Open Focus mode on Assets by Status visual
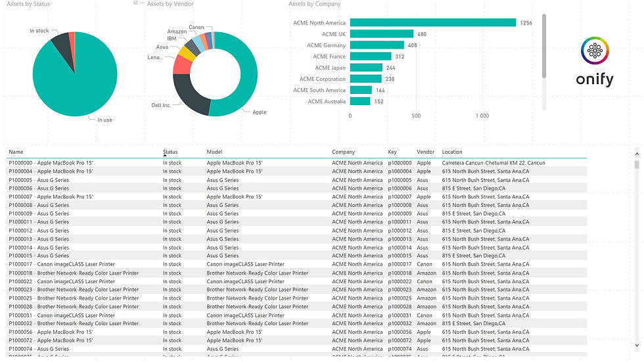Image resolution: width=644 pixels, height=362 pixels. (135, 3)
